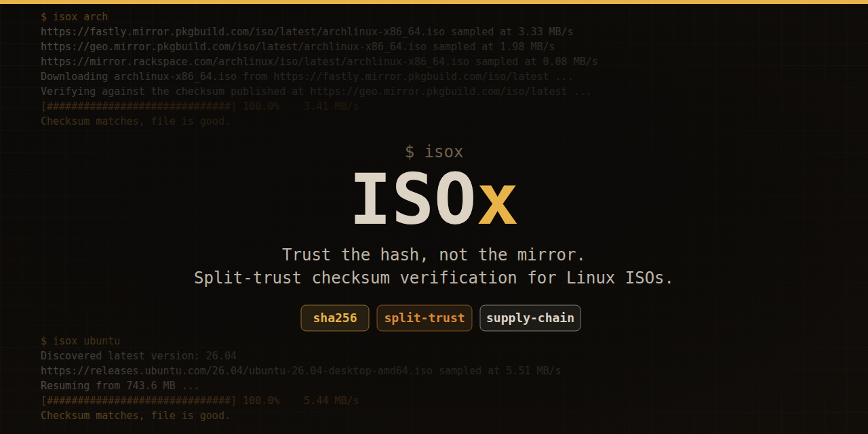Click the "$ isox ubuntu" command line
Screen dimensions: 868x434
(81, 341)
